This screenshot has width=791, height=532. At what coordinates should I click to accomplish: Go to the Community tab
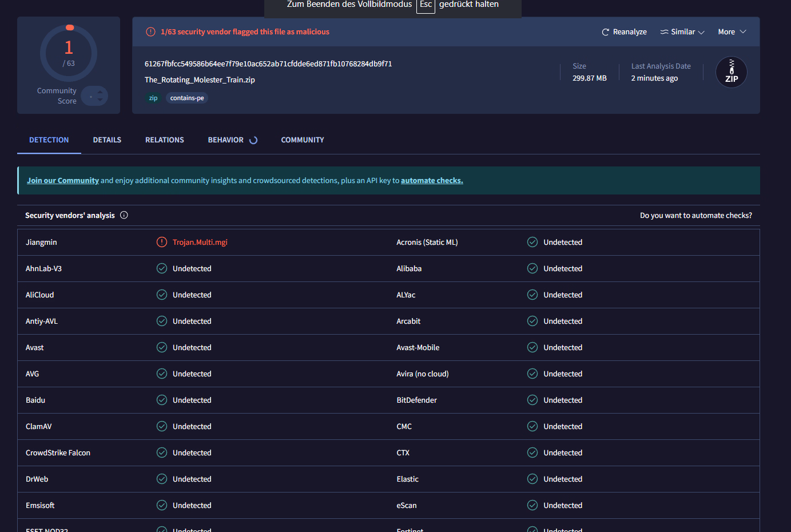point(303,140)
